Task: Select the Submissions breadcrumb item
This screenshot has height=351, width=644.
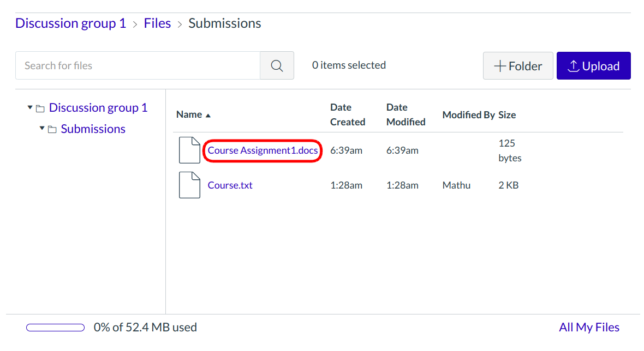Action: (x=224, y=23)
